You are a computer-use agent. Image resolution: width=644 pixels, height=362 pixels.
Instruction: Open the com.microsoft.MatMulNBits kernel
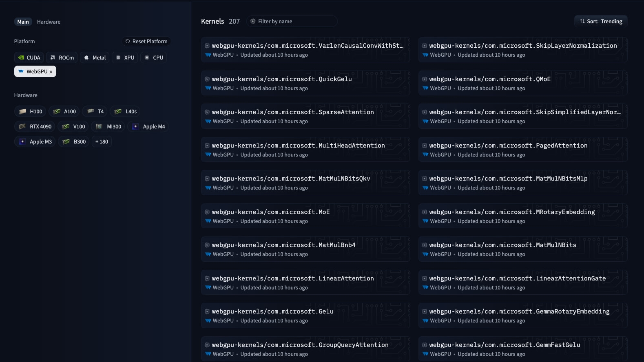pos(523,249)
